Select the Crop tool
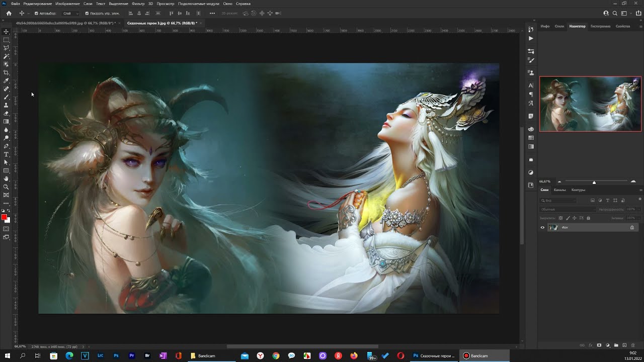This screenshot has height=362, width=644. click(6, 72)
